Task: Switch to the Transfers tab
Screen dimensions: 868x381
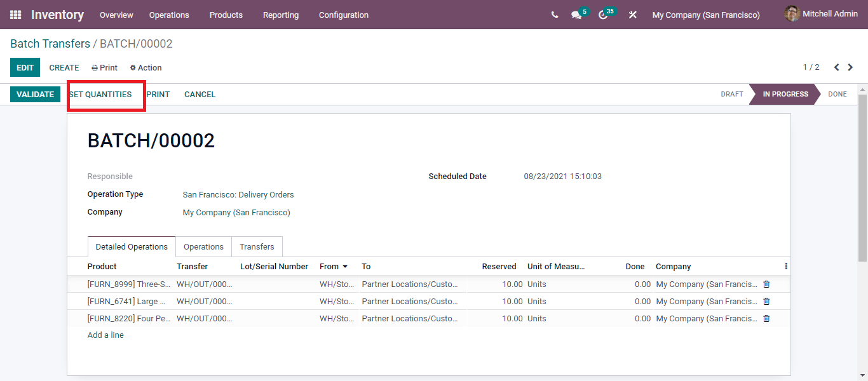Action: pos(257,246)
